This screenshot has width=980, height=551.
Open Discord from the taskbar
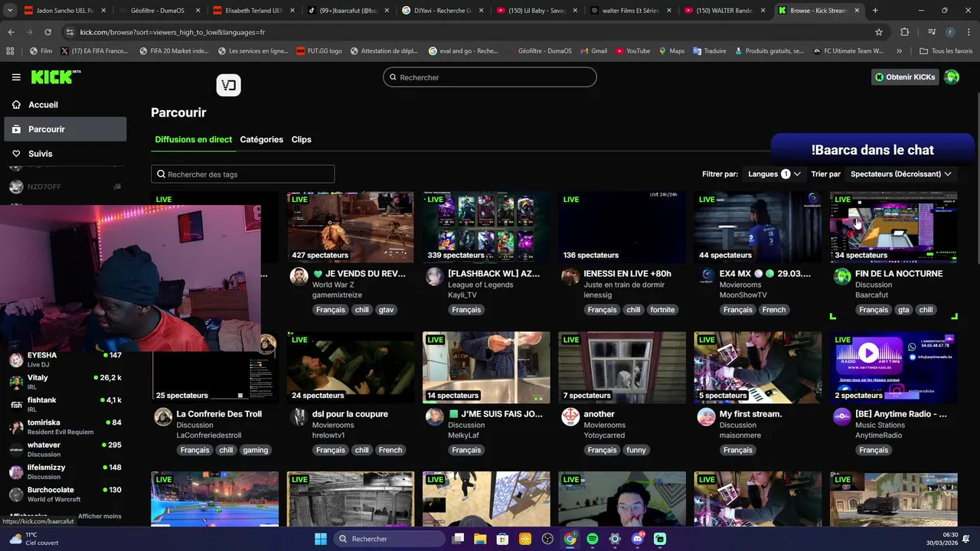click(x=637, y=539)
